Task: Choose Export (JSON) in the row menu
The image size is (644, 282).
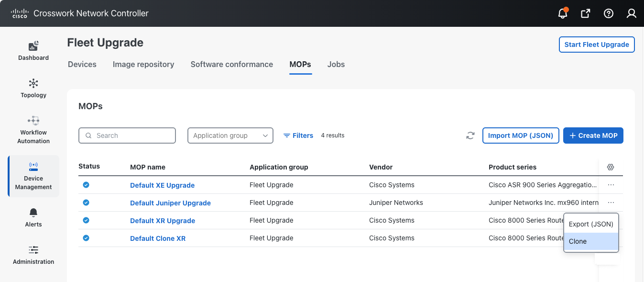Action: (591, 224)
